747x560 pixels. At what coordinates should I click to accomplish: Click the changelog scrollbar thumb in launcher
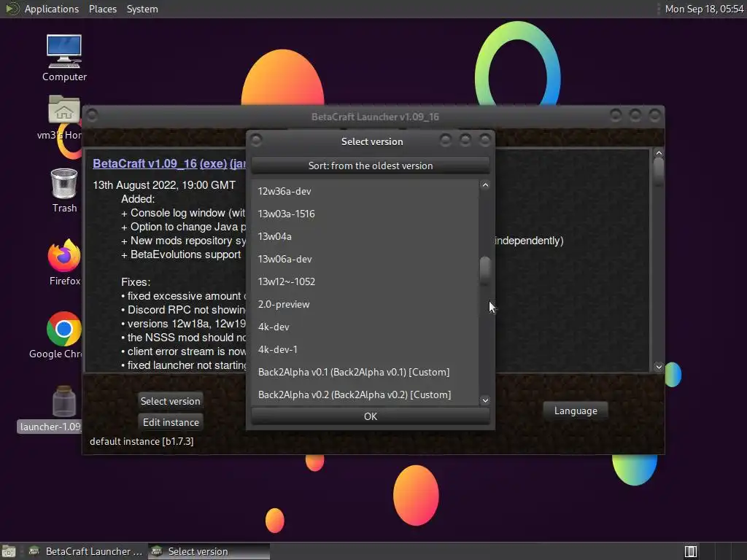(659, 172)
